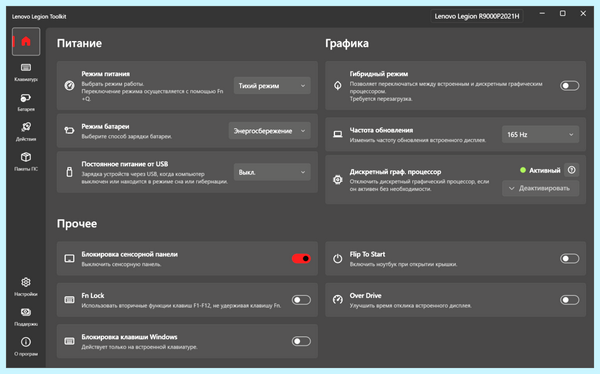Click the Прочее section heading
600x374 pixels.
[77, 224]
